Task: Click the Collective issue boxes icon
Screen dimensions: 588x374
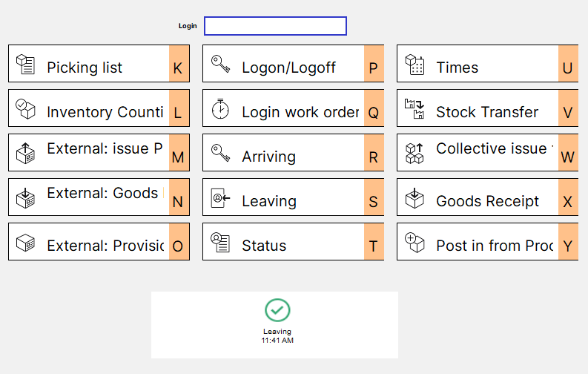Action: point(415,154)
